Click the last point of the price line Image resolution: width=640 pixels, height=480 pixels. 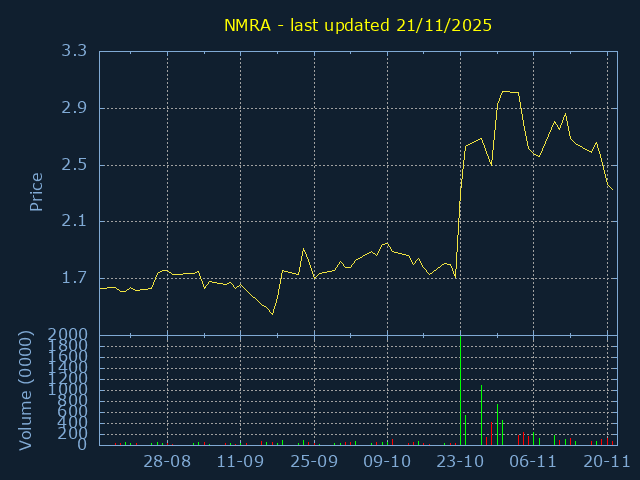pyautogui.click(x=612, y=189)
